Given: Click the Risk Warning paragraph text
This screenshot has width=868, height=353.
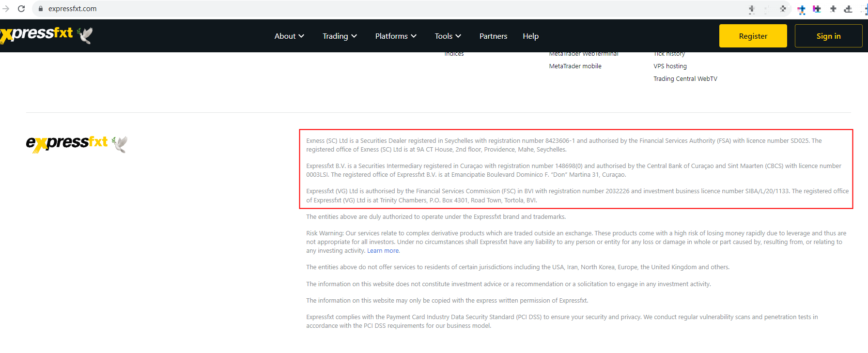Looking at the screenshot, I should pos(576,242).
